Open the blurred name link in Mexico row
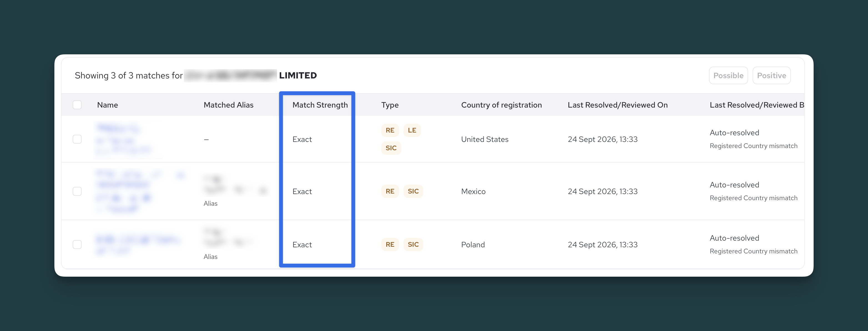 tap(140, 191)
